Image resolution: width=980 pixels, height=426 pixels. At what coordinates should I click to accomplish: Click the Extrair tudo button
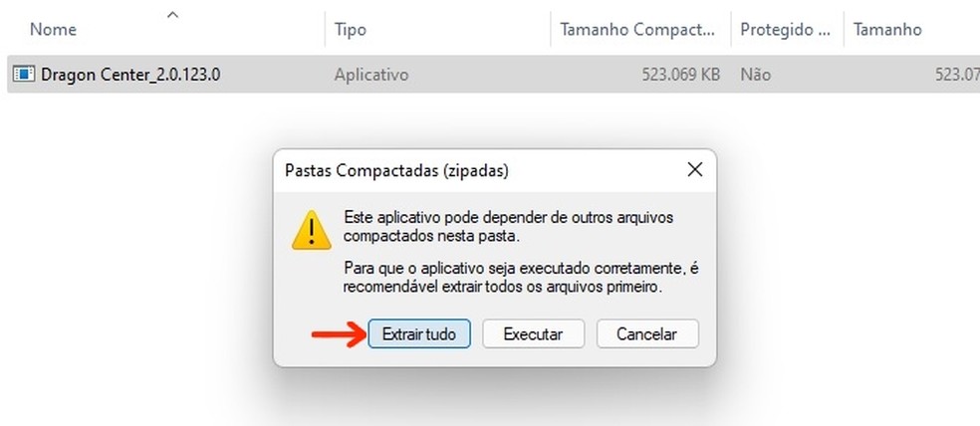tap(418, 334)
